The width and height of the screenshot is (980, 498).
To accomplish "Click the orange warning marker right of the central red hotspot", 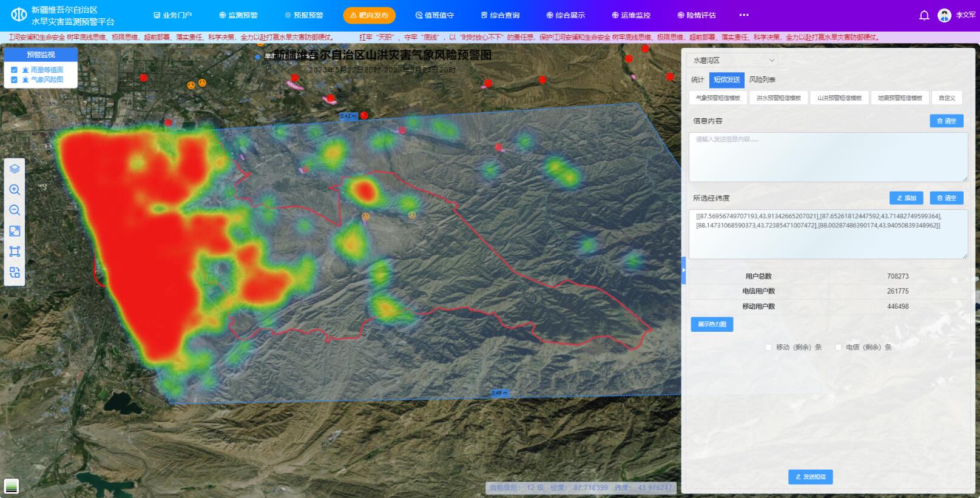I will [x=412, y=215].
